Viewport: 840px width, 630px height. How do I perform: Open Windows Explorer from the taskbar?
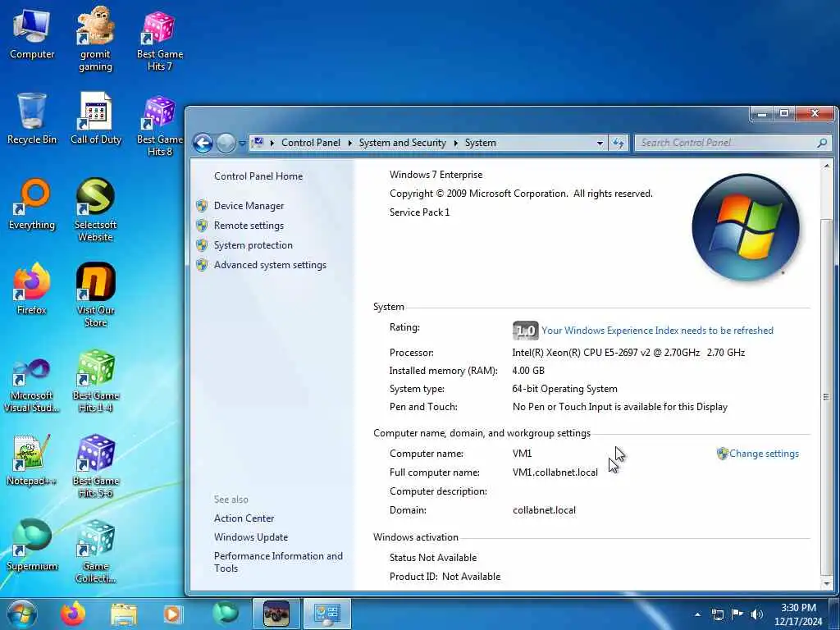coord(124,614)
